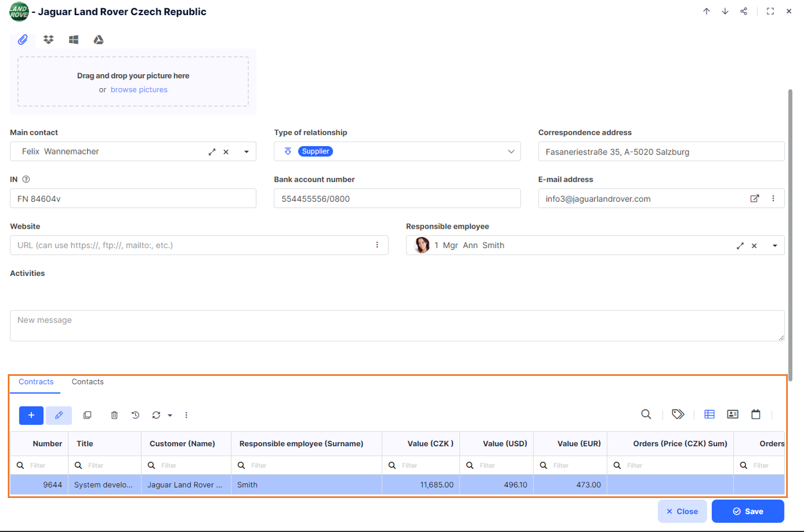Click the Number column filter field
Screen dimensions: 804x532
tap(39, 466)
